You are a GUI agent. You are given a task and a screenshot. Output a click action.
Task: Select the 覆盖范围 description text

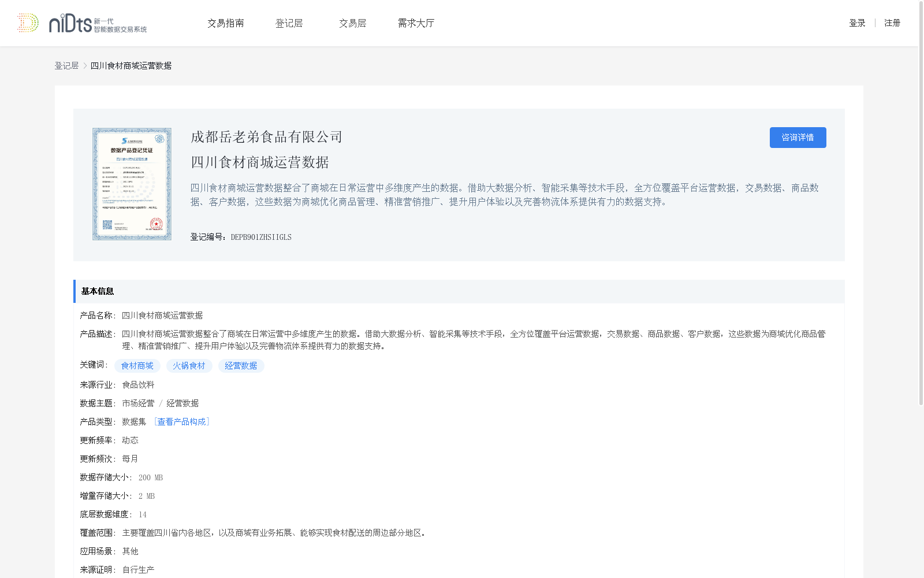(275, 533)
